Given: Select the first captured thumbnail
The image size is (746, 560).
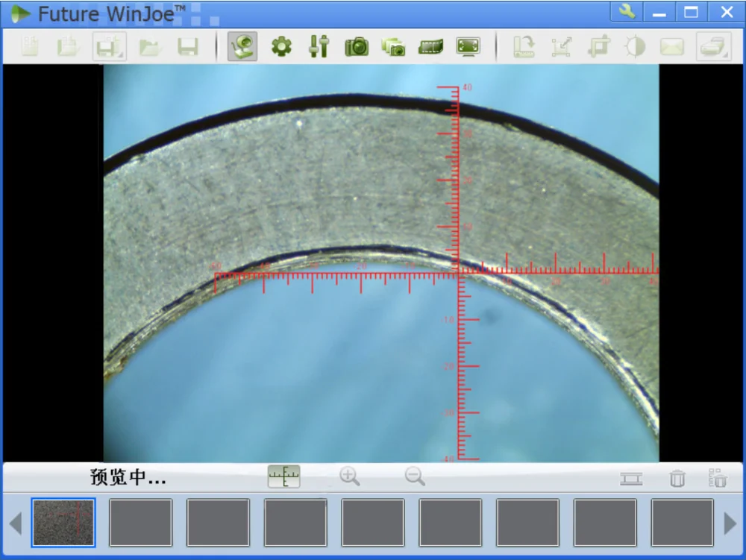Looking at the screenshot, I should (x=63, y=523).
